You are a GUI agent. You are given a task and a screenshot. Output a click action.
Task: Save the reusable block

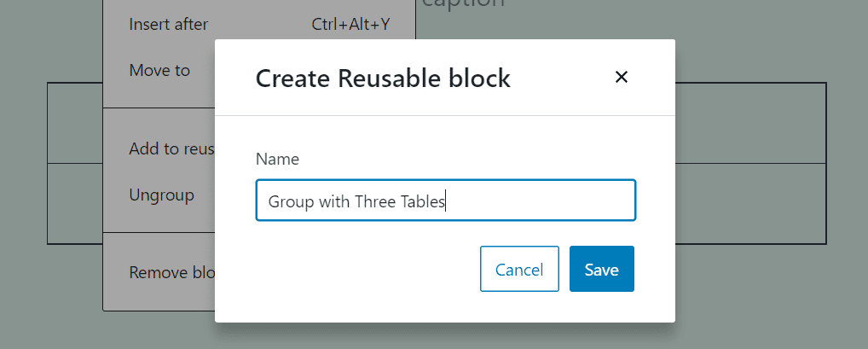point(601,270)
